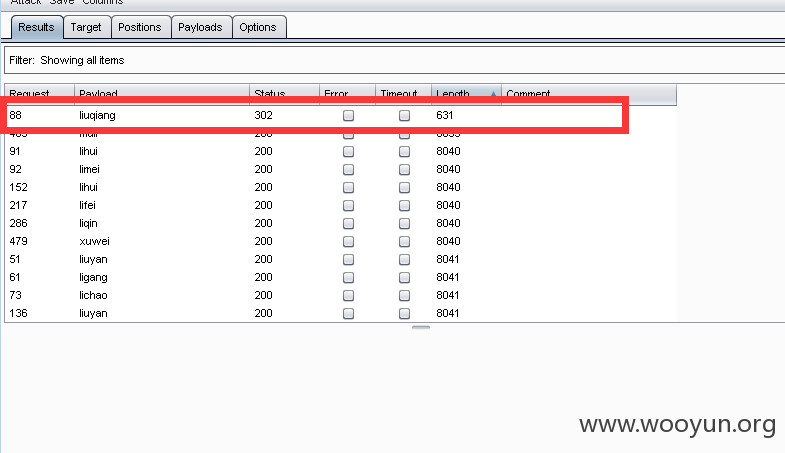Click the Timeout column header
The image size is (785, 453).
click(404, 94)
